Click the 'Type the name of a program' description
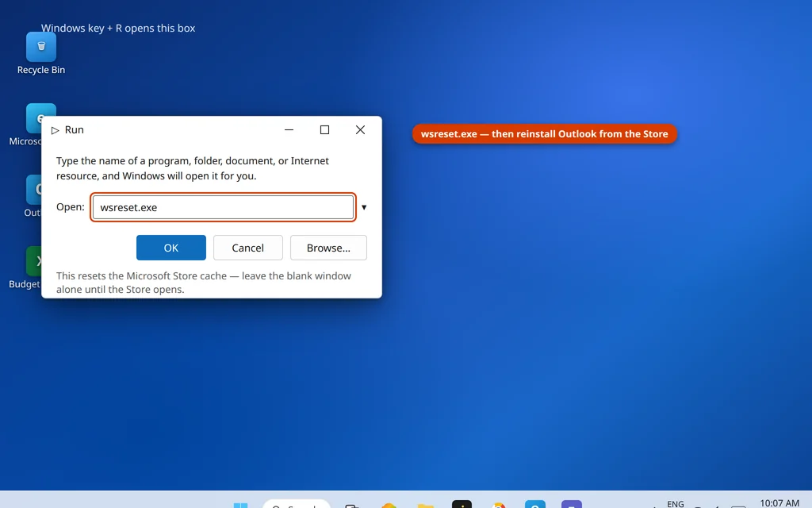 pyautogui.click(x=193, y=168)
